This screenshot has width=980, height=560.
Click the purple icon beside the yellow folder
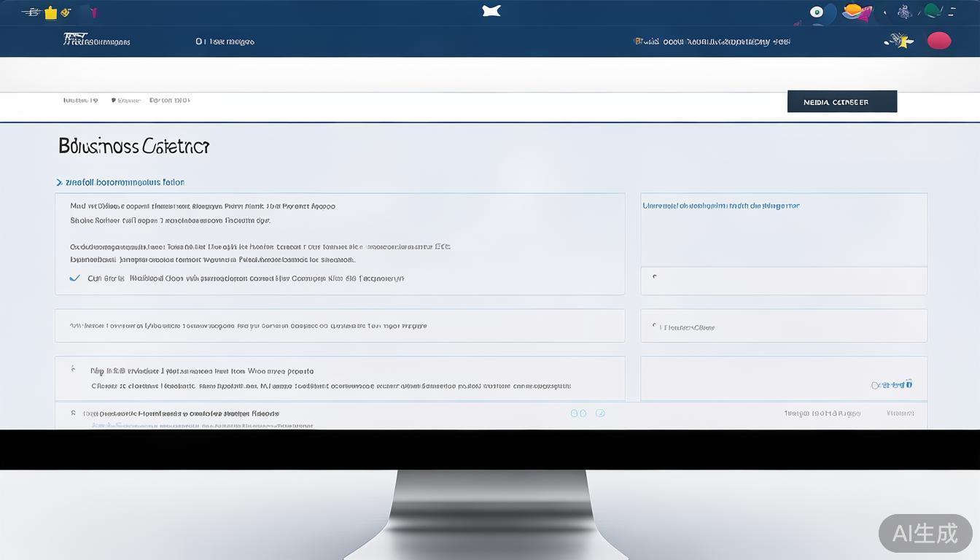tap(92, 12)
